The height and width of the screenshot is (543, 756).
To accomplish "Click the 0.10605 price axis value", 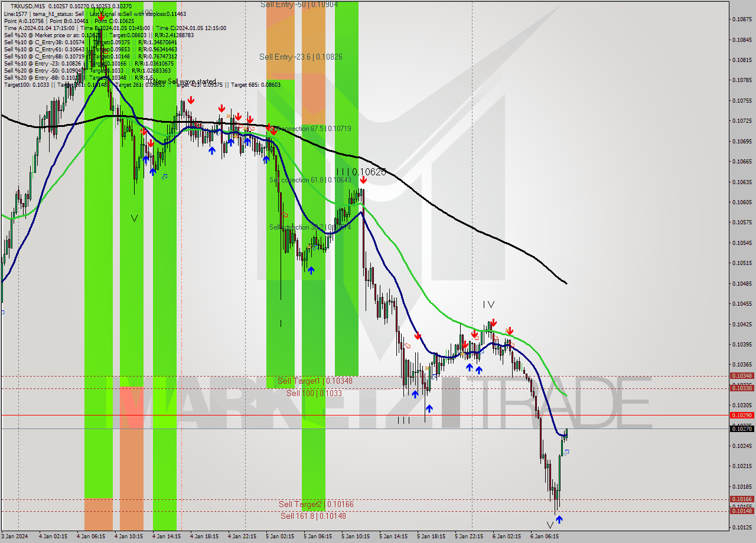I will point(742,202).
